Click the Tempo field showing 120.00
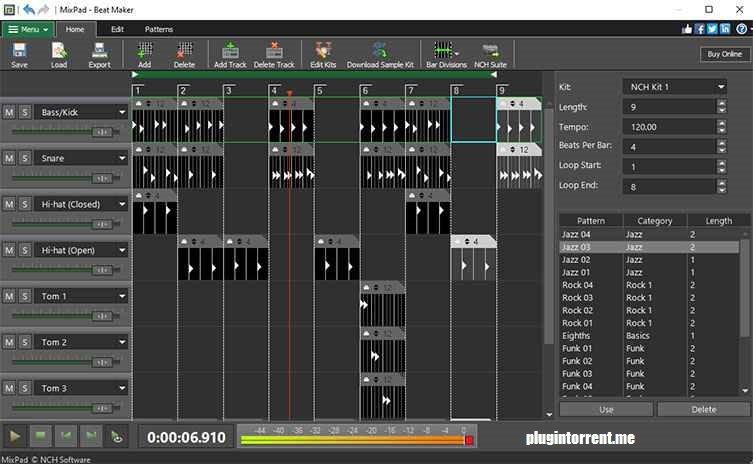The image size is (753, 464). (669, 127)
